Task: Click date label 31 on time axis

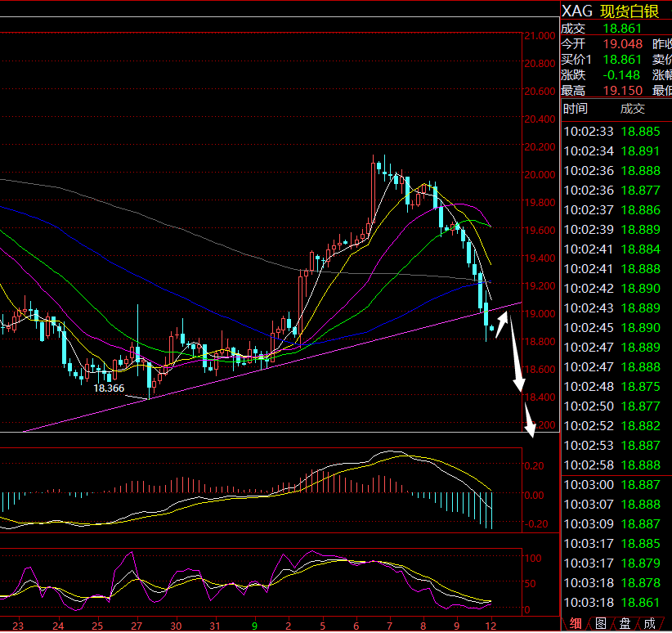Action: [215, 626]
